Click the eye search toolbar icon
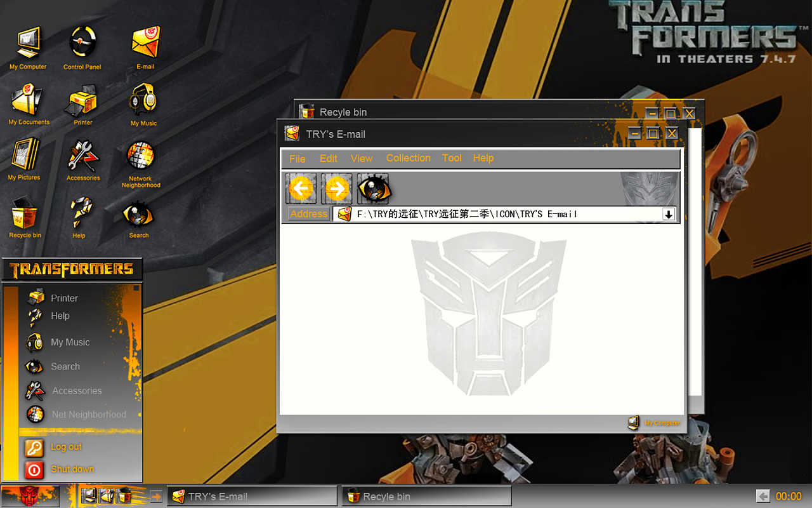The height and width of the screenshot is (508, 812). (x=374, y=189)
